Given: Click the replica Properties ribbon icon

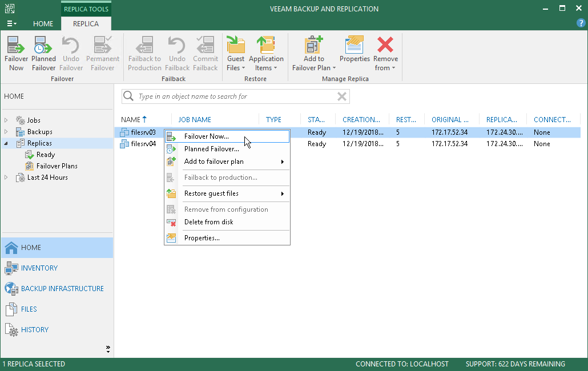Looking at the screenshot, I should (x=355, y=49).
